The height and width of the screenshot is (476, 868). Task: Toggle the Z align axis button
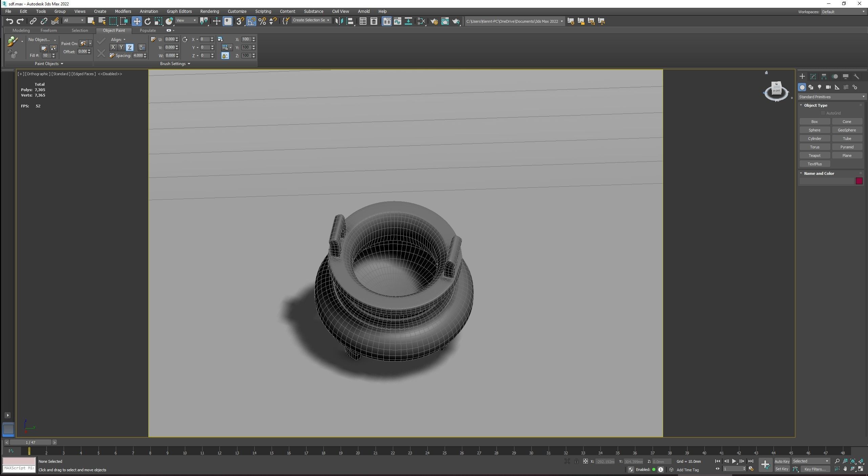tap(130, 47)
